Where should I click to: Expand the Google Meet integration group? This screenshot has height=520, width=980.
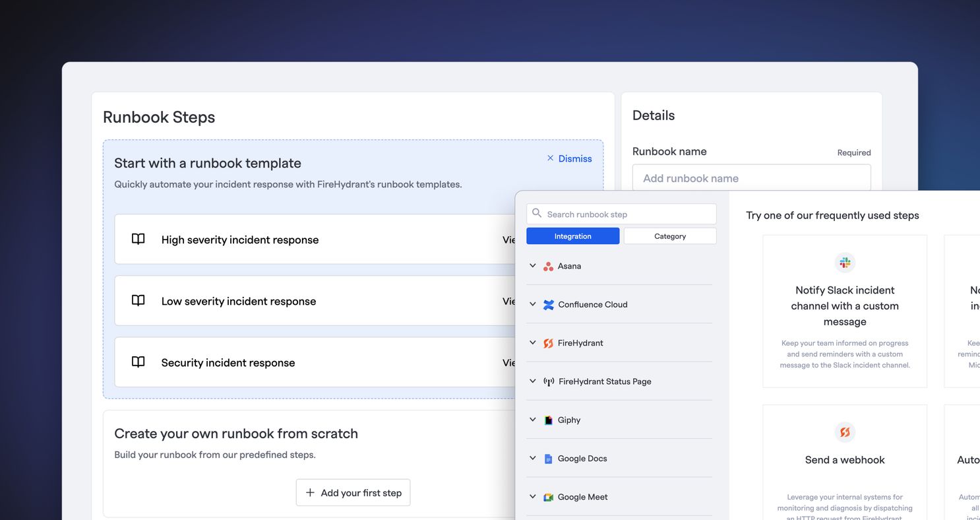(533, 496)
